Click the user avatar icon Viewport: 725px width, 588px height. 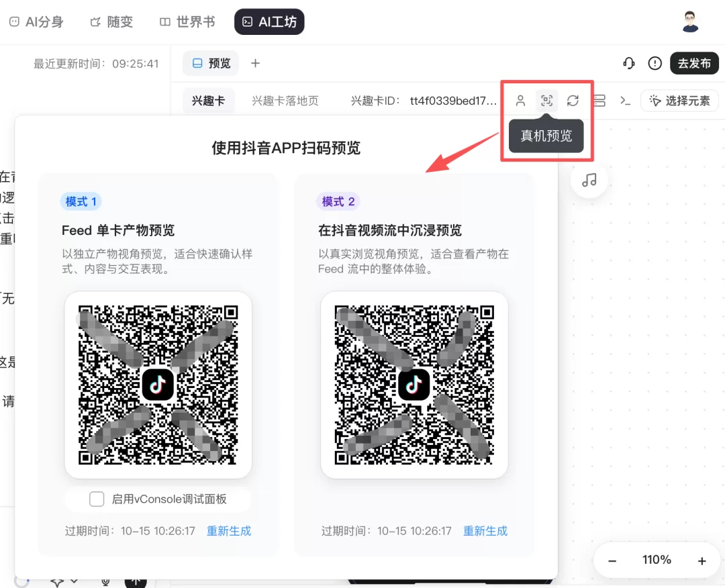(690, 21)
